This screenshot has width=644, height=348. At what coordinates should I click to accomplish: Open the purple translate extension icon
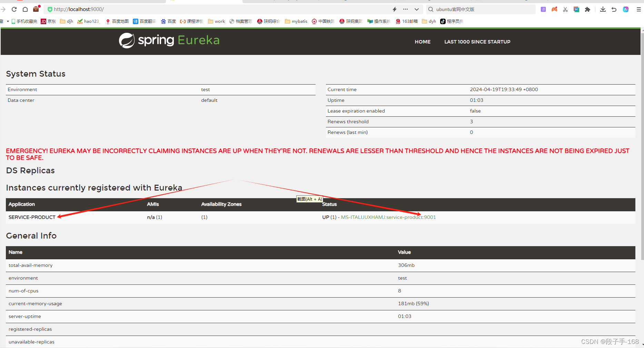543,9
